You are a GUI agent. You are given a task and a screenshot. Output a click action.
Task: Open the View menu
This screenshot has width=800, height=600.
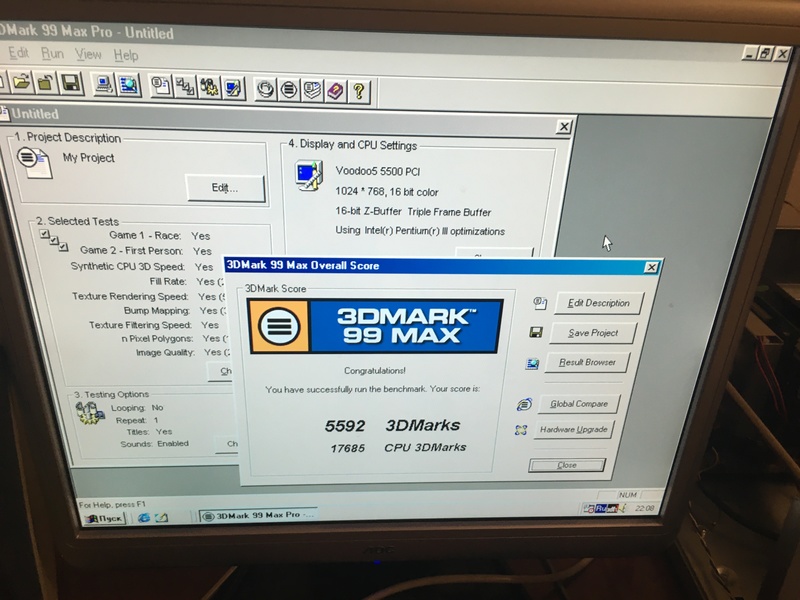[88, 54]
